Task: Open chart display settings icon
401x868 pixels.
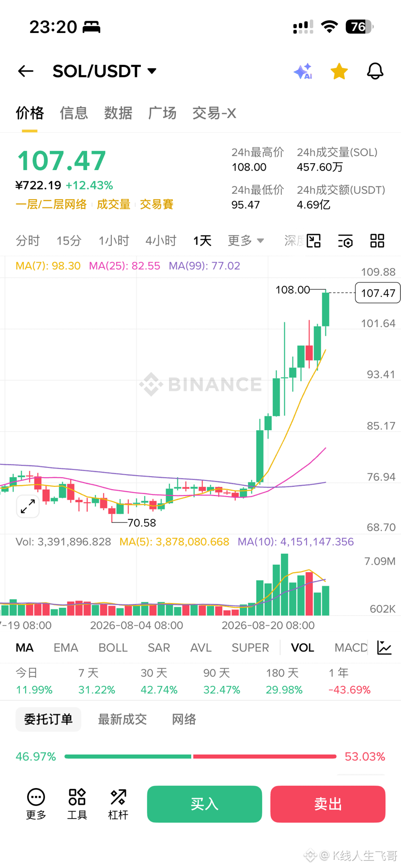Action: click(345, 241)
